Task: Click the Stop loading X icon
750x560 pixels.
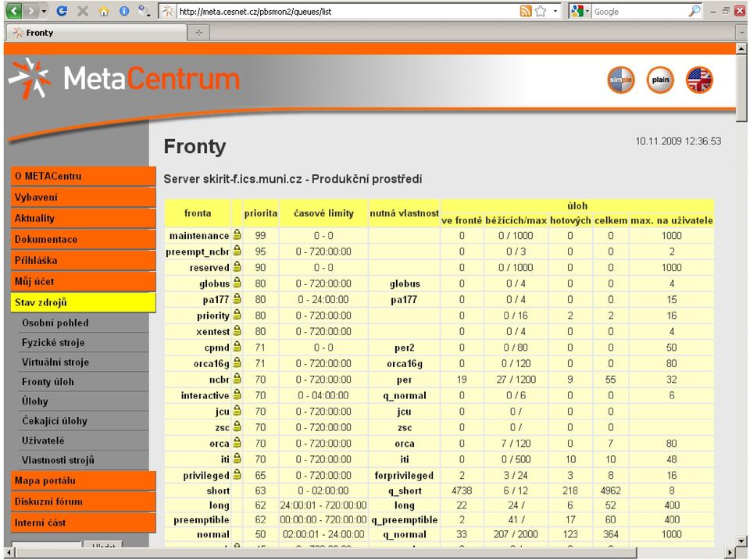Action: click(x=83, y=10)
